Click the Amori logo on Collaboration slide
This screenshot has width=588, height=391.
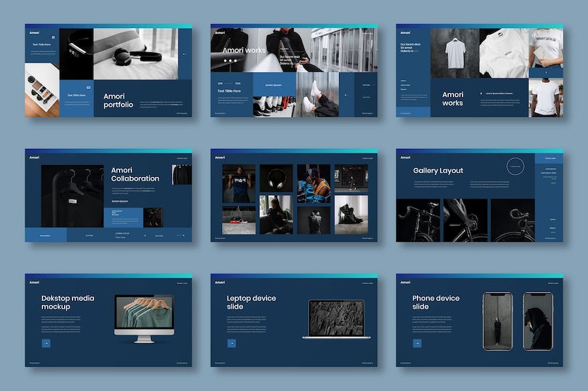click(33, 157)
